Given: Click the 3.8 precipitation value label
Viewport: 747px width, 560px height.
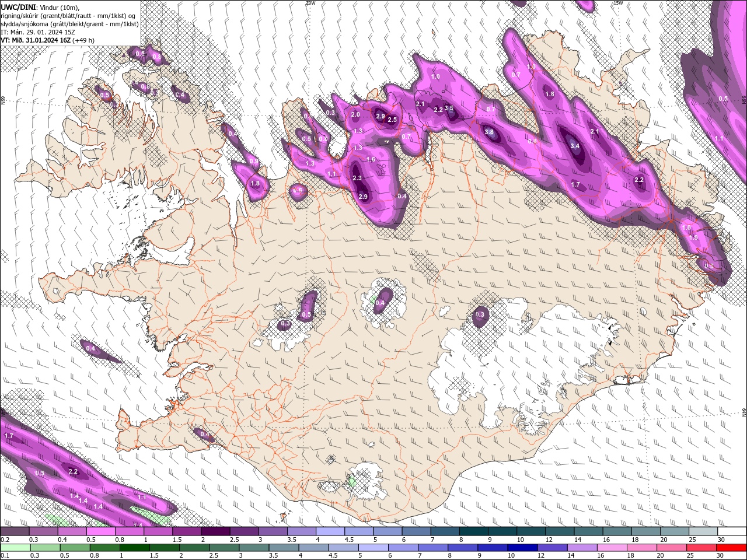Looking at the screenshot, I should (489, 132).
